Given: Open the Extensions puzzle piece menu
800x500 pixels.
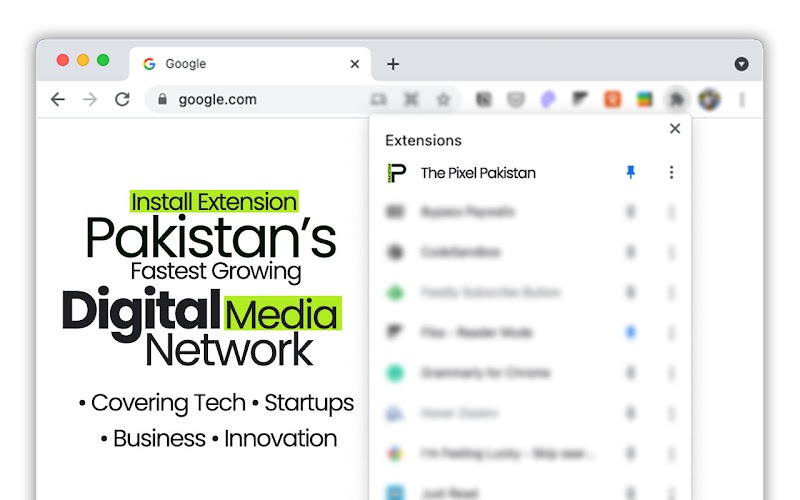Looking at the screenshot, I should (x=677, y=99).
